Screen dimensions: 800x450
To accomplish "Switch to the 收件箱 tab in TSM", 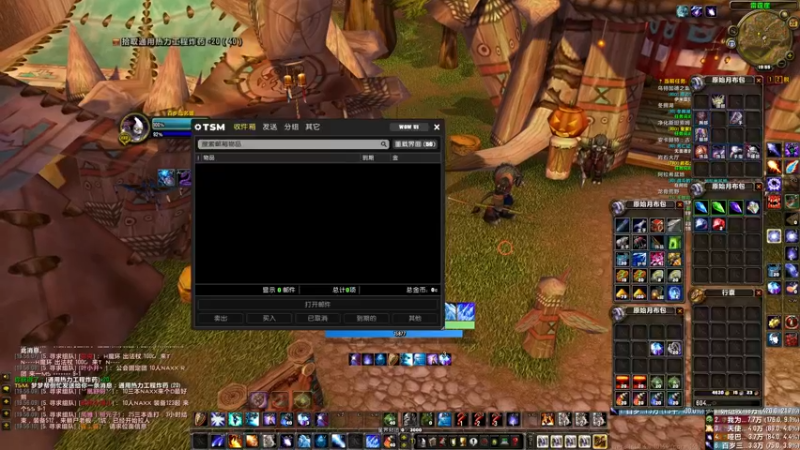I will pos(244,127).
